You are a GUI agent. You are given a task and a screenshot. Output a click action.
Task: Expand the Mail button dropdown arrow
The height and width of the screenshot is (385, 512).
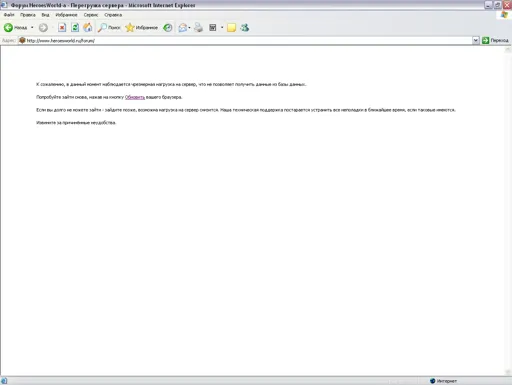pyautogui.click(x=189, y=28)
